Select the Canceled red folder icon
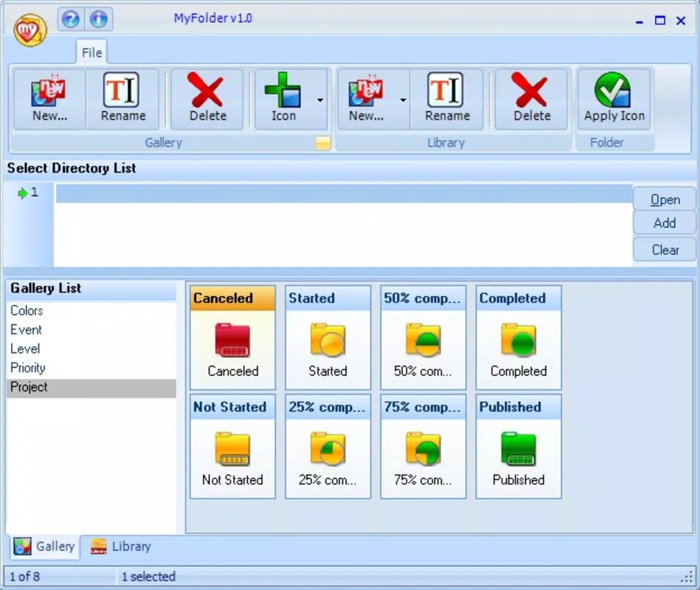The width and height of the screenshot is (700, 590). (x=232, y=341)
